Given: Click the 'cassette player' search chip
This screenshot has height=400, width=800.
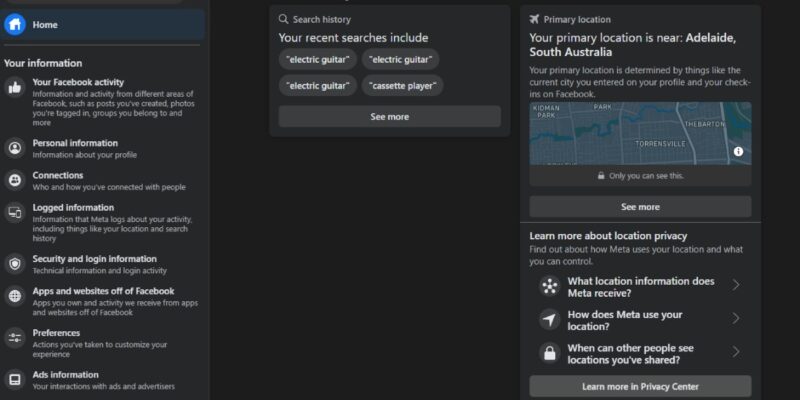Looking at the screenshot, I should coord(402,86).
